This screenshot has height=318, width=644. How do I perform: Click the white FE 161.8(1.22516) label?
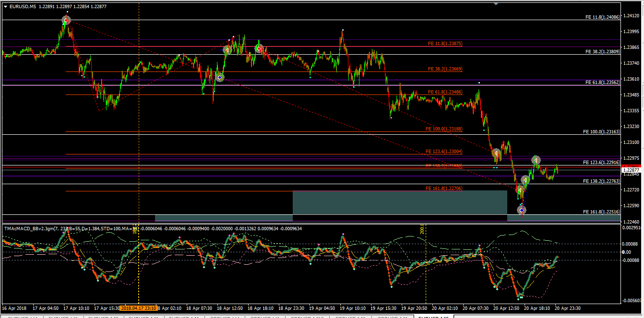pyautogui.click(x=602, y=212)
